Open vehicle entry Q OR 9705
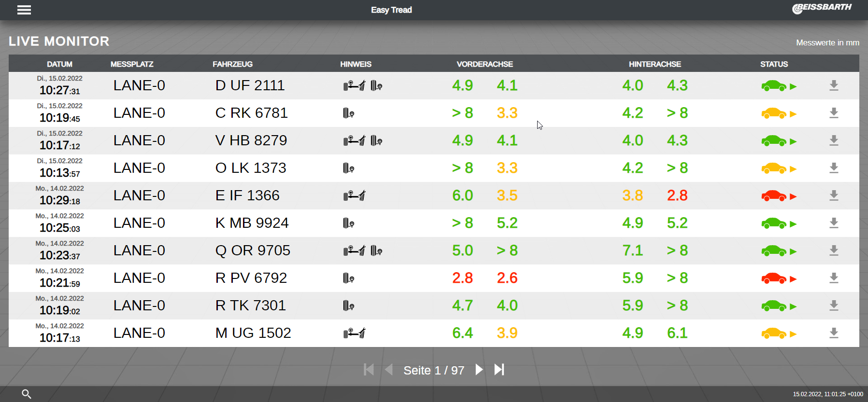The height and width of the screenshot is (402, 868). [253, 250]
